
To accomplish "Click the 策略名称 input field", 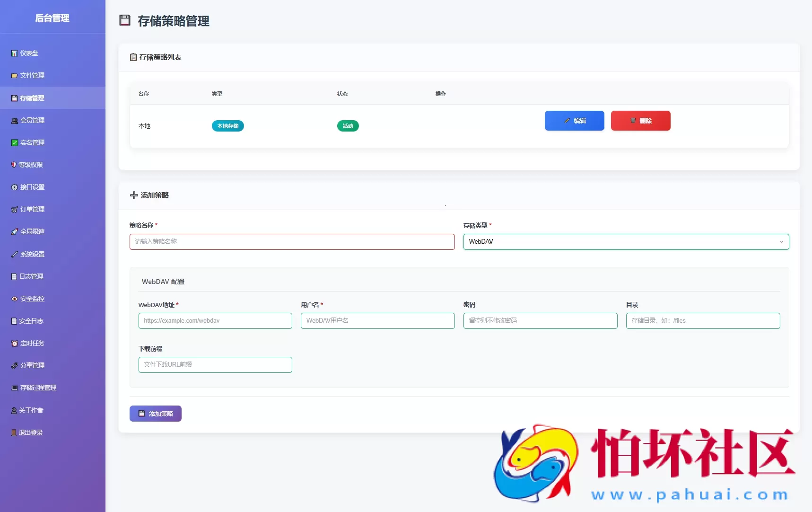I will (292, 242).
